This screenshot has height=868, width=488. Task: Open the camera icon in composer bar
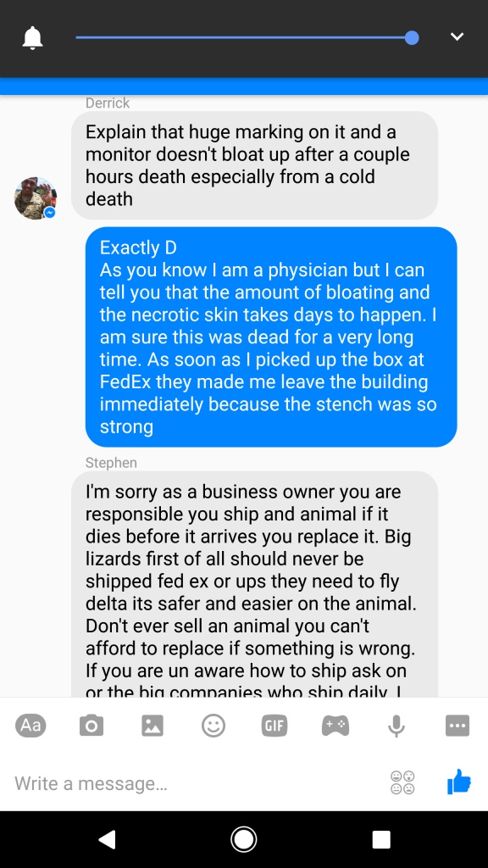[x=91, y=726]
